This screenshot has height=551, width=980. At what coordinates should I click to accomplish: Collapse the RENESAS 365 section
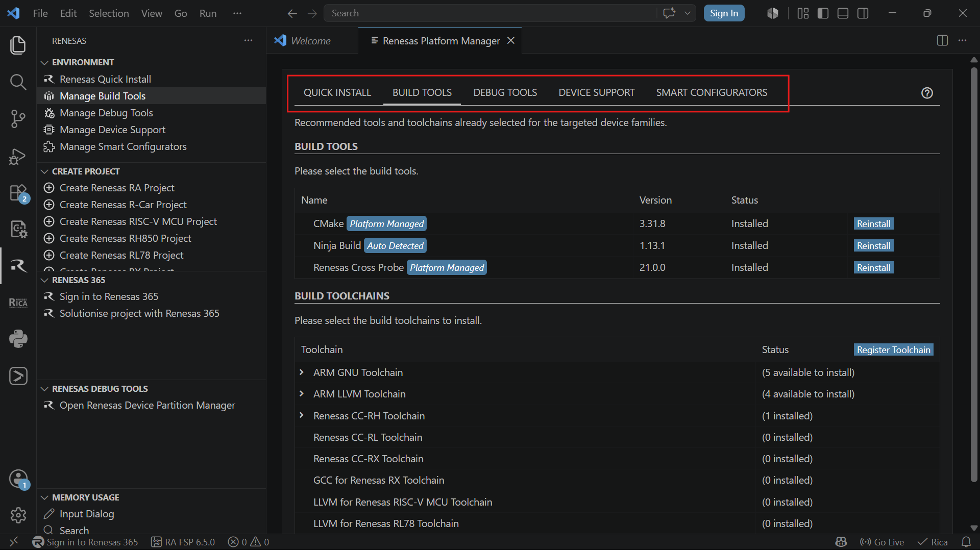[45, 280]
